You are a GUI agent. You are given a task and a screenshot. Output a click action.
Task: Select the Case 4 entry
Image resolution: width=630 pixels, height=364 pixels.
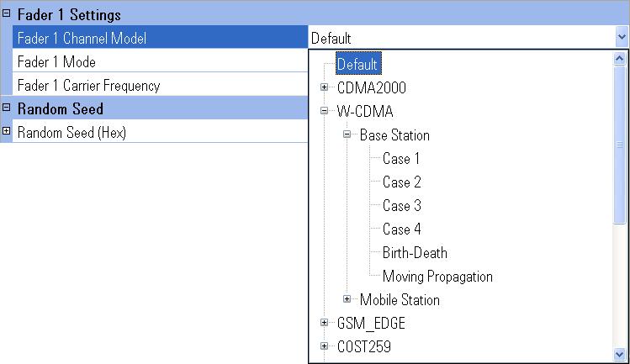(x=401, y=229)
